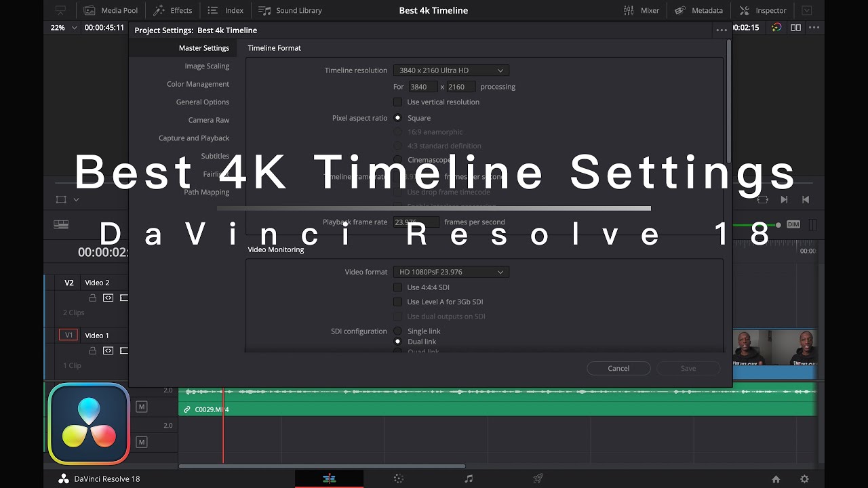
Task: Select Dual link SDI configuration
Action: [x=397, y=342]
